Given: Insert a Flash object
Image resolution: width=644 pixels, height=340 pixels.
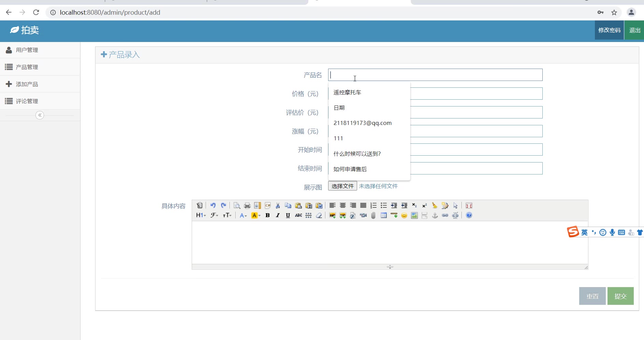Looking at the screenshot, I should point(353,215).
